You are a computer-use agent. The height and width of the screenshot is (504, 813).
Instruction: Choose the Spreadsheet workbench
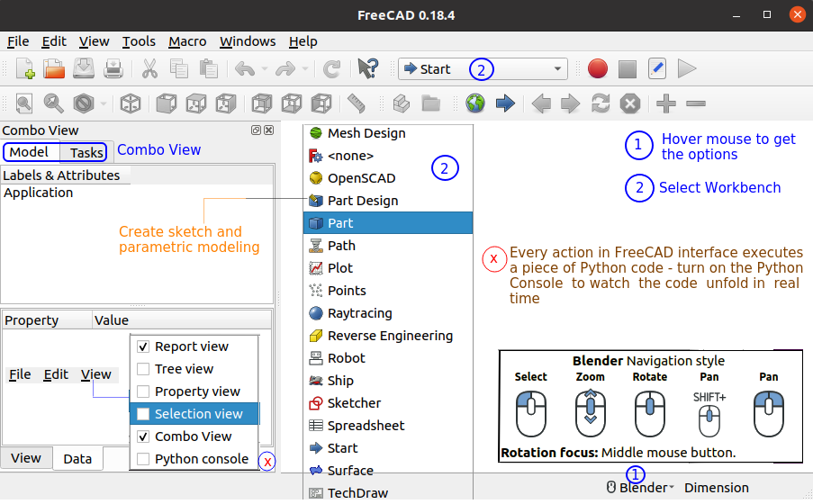[x=388, y=425]
